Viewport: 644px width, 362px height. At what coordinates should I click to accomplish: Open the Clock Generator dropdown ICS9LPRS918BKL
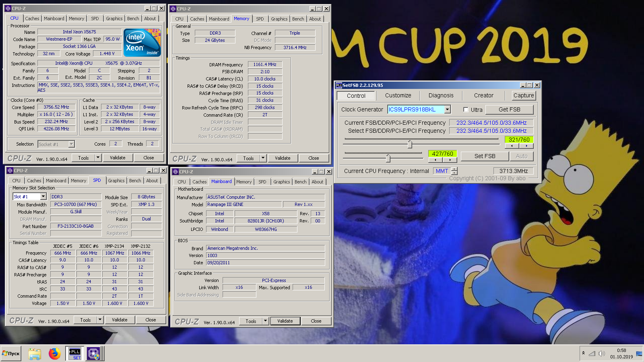[x=447, y=109]
